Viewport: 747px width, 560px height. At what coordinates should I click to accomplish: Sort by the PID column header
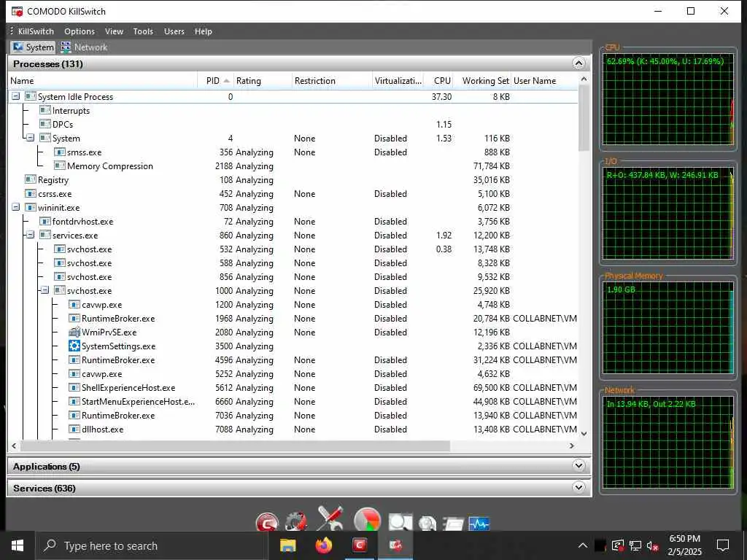pos(216,81)
